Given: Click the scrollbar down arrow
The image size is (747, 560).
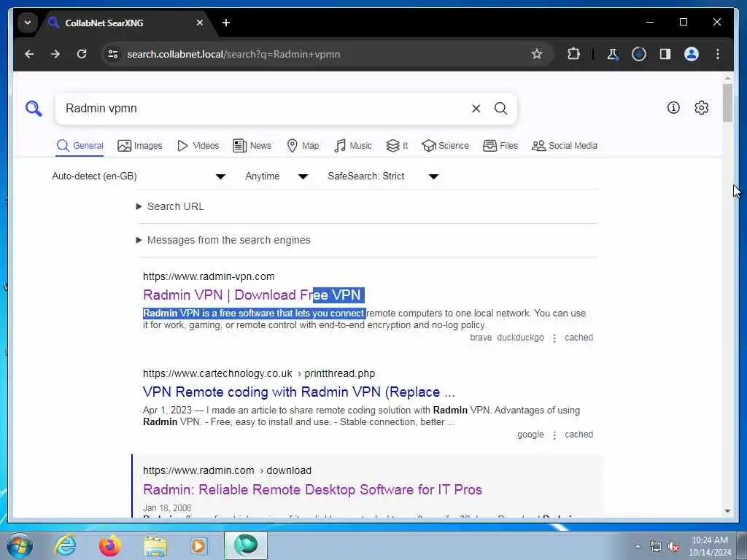Looking at the screenshot, I should coord(727,511).
